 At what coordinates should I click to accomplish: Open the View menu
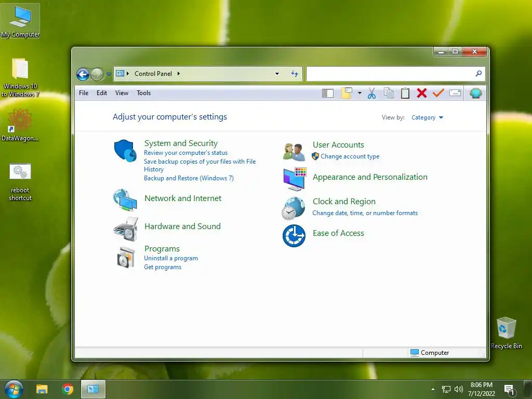pos(122,93)
